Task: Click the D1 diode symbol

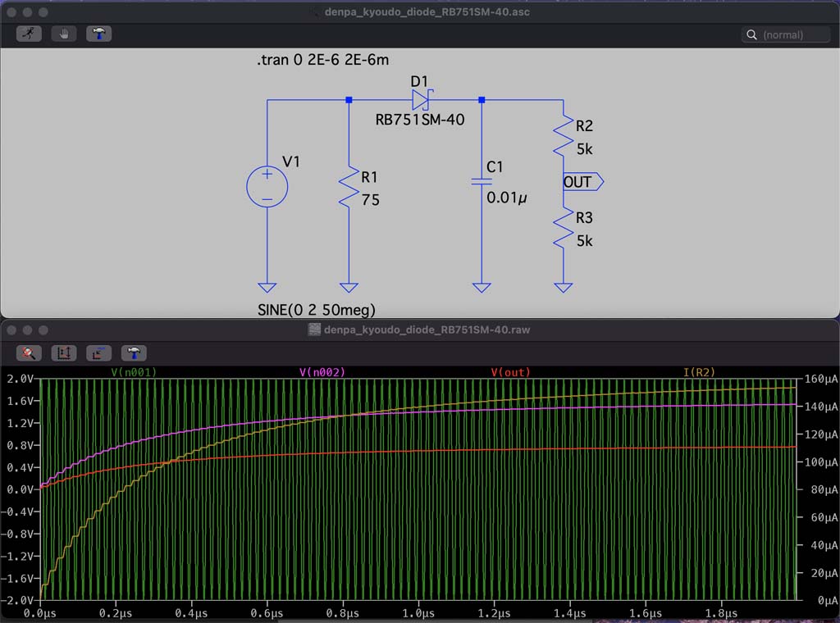Action: point(421,100)
